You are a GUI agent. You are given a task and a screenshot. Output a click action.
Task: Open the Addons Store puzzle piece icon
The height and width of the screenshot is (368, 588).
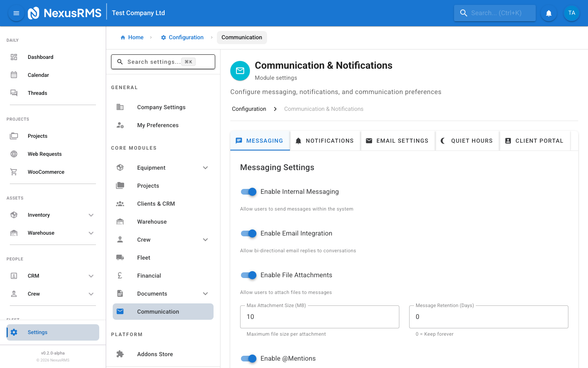[x=120, y=354]
